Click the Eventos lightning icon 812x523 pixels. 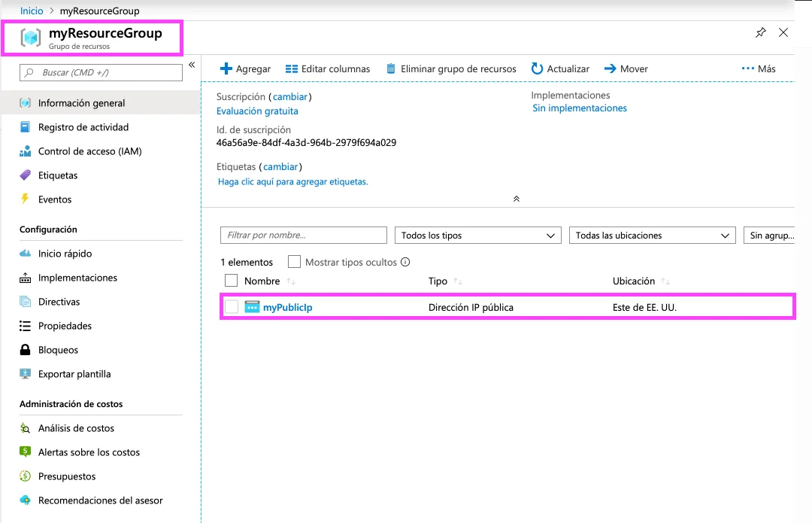[x=25, y=199]
